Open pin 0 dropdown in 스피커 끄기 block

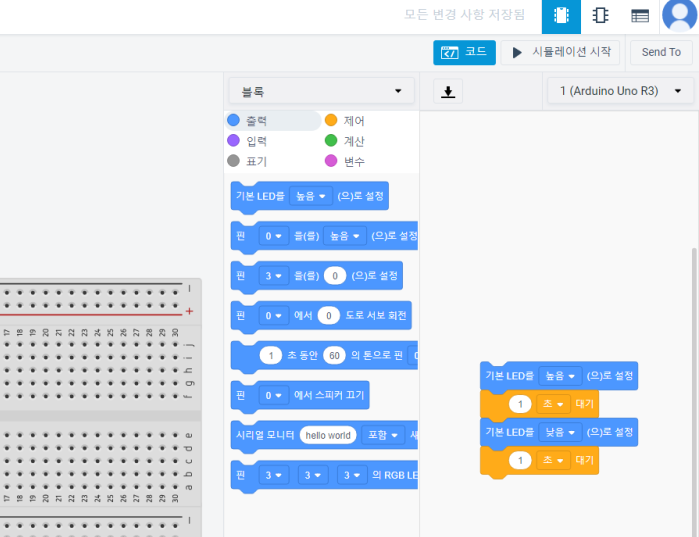point(273,395)
